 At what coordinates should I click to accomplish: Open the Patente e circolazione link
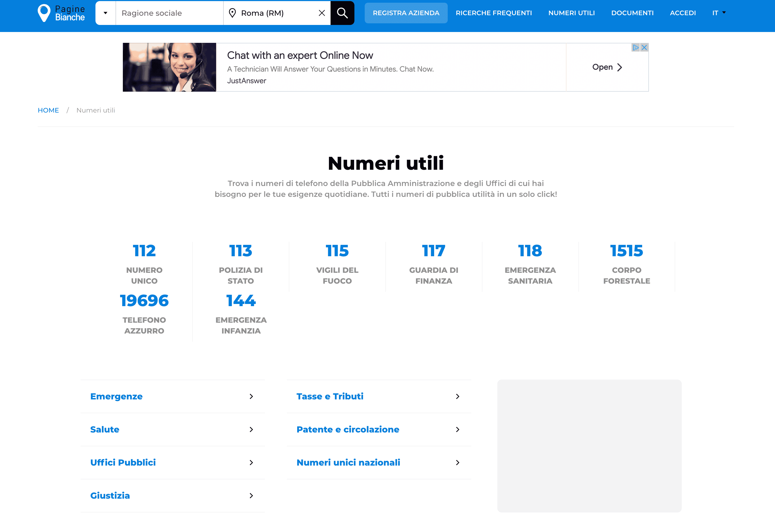[x=347, y=429]
